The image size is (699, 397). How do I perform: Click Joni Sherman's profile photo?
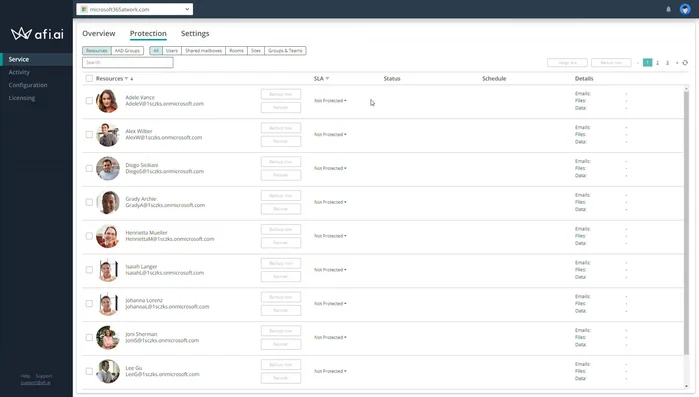point(107,338)
